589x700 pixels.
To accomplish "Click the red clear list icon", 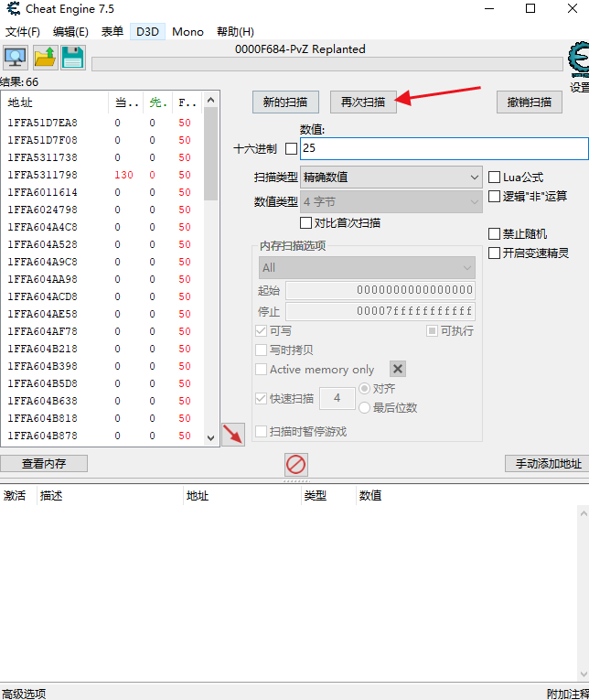I will tap(295, 464).
